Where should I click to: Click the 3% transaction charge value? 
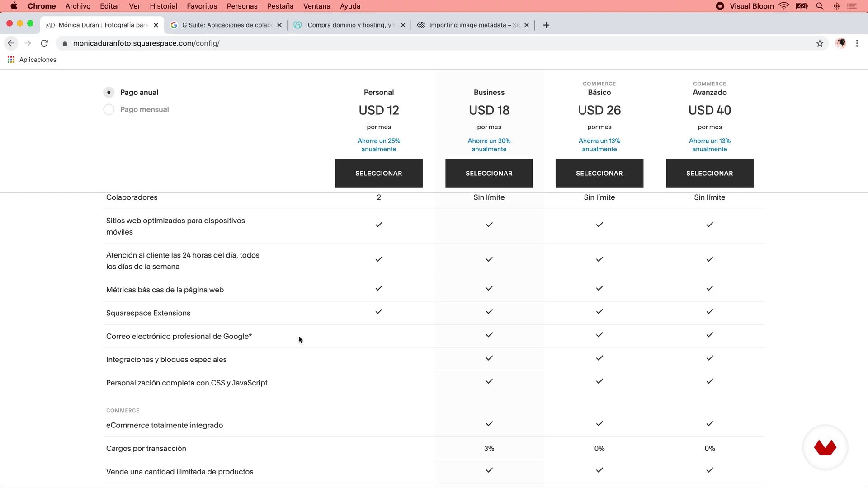click(489, 449)
